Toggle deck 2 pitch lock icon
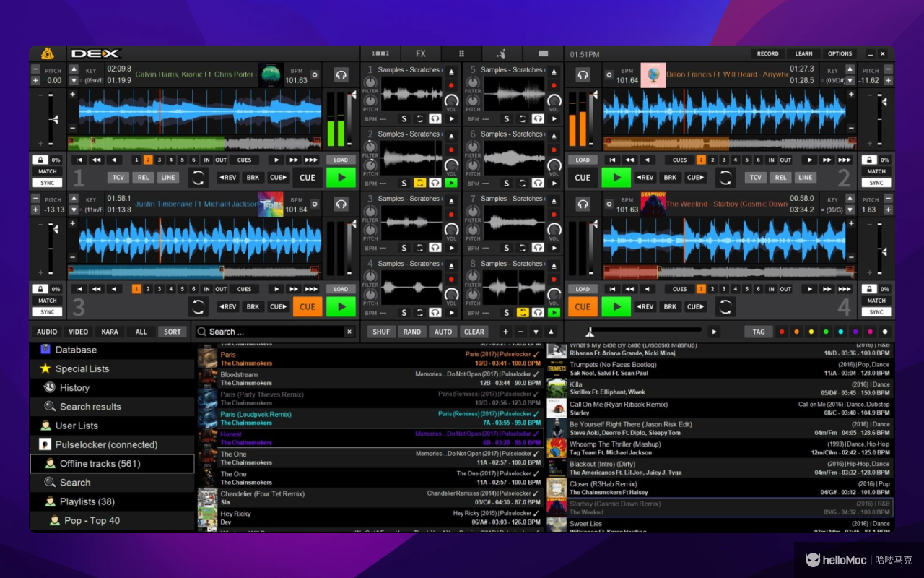 [870, 160]
